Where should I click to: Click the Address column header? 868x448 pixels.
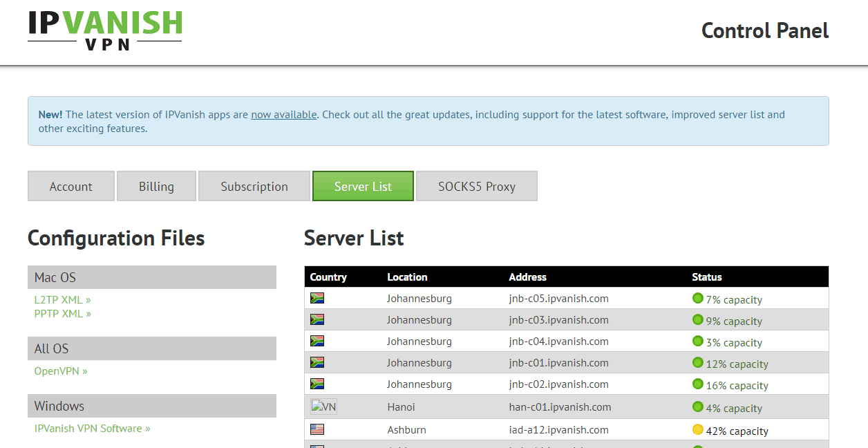(528, 277)
